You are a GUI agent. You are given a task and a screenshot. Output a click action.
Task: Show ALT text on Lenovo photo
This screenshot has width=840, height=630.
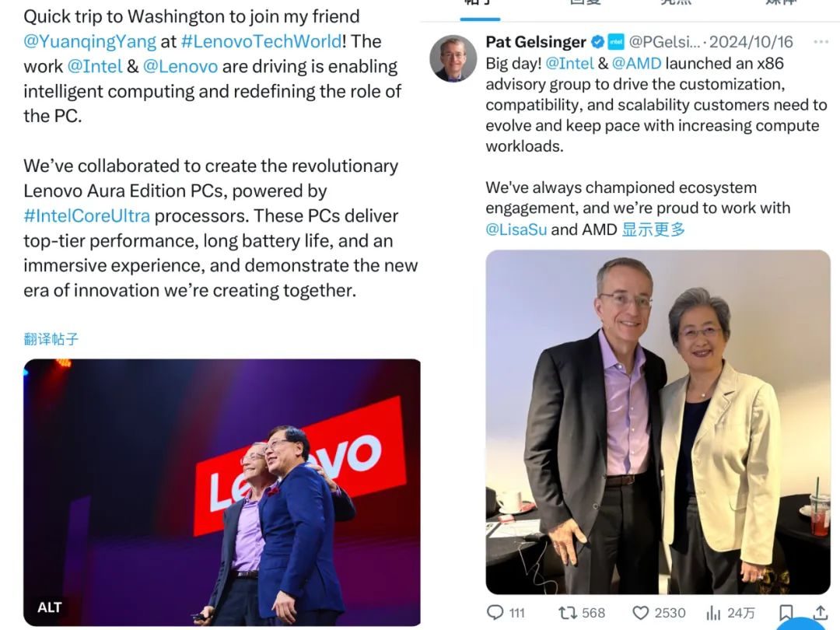pos(49,607)
